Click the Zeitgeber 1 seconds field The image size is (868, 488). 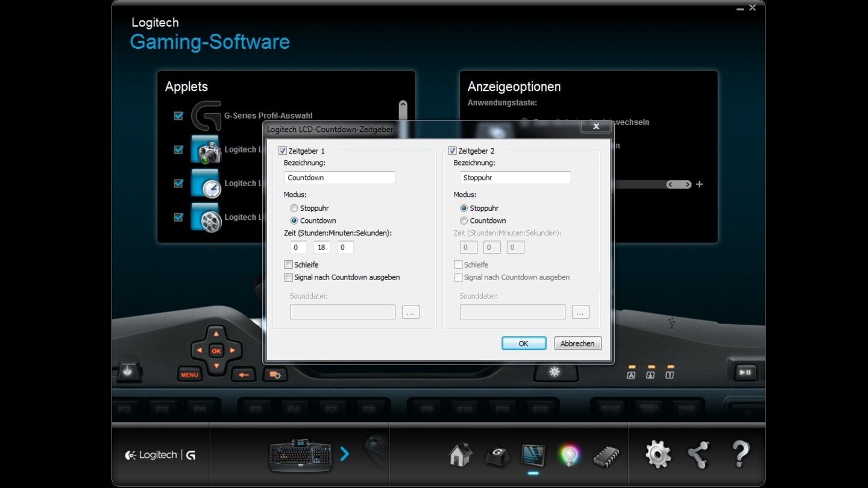(345, 247)
